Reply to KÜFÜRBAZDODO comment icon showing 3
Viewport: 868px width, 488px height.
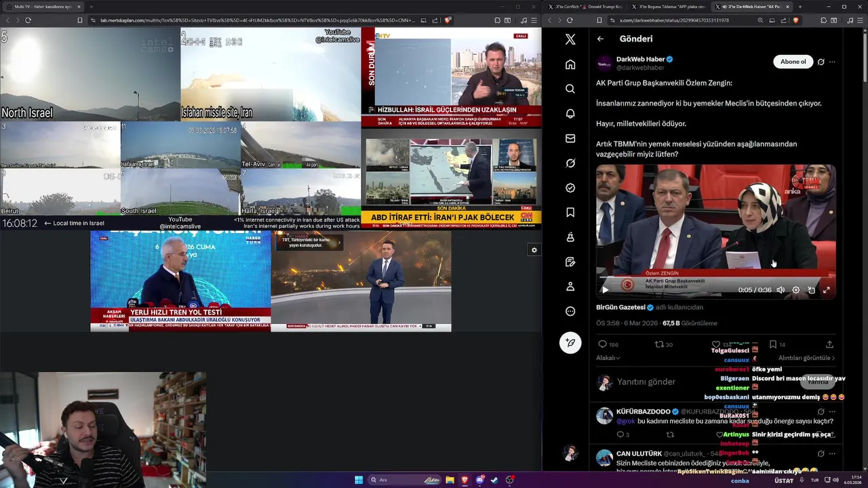(x=620, y=434)
